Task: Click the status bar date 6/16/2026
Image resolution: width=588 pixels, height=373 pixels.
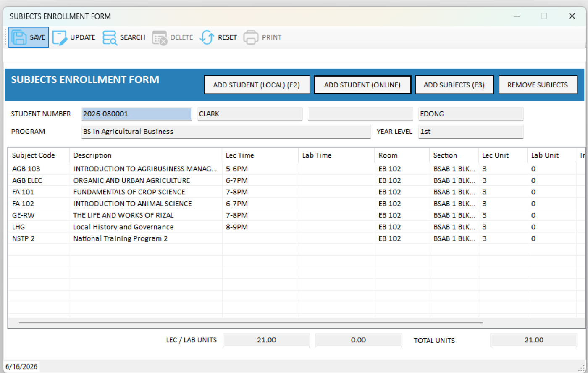Action: (x=21, y=367)
